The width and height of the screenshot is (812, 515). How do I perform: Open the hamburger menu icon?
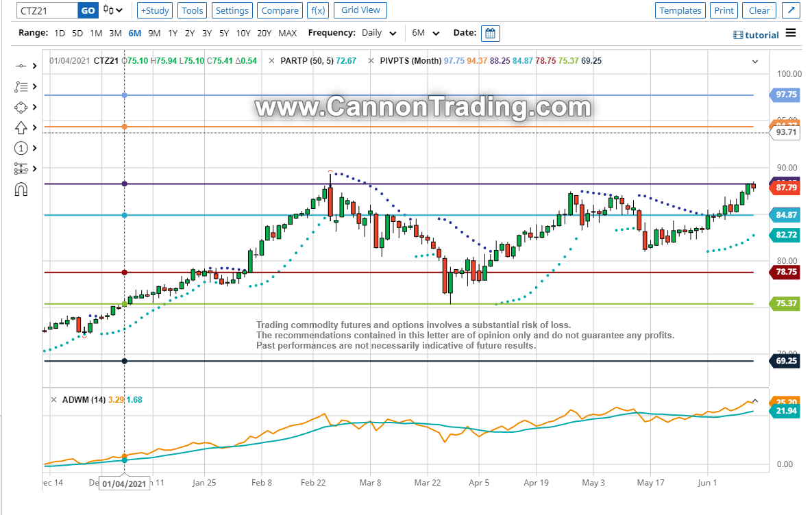point(791,33)
